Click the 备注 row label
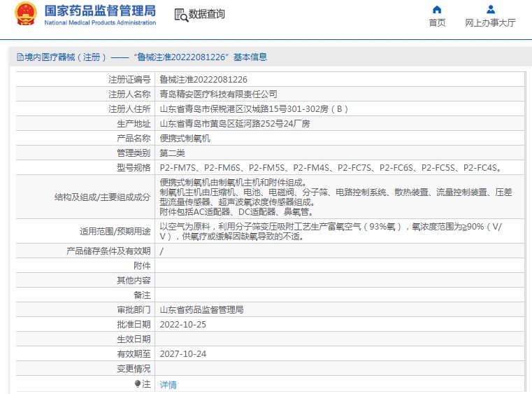The image size is (532, 394). [x=142, y=295]
